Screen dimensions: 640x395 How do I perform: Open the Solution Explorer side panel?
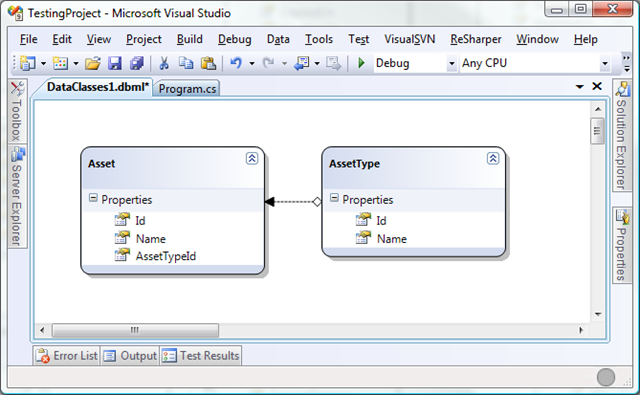coord(622,135)
